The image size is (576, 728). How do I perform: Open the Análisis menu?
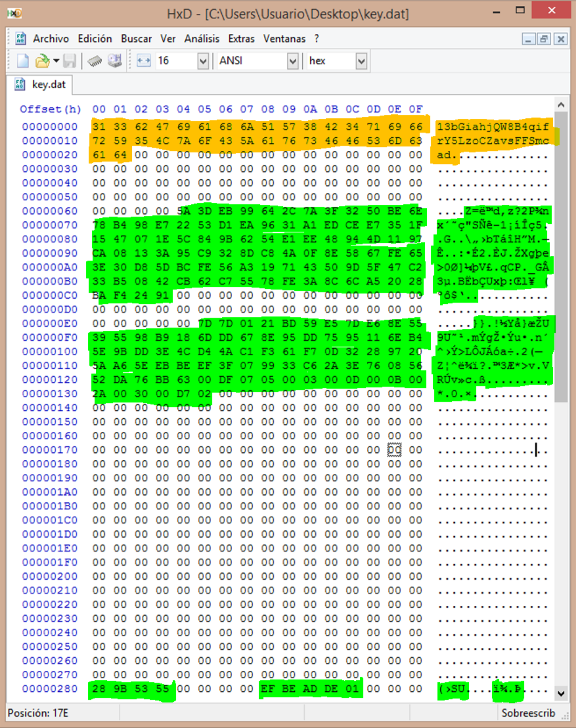202,39
